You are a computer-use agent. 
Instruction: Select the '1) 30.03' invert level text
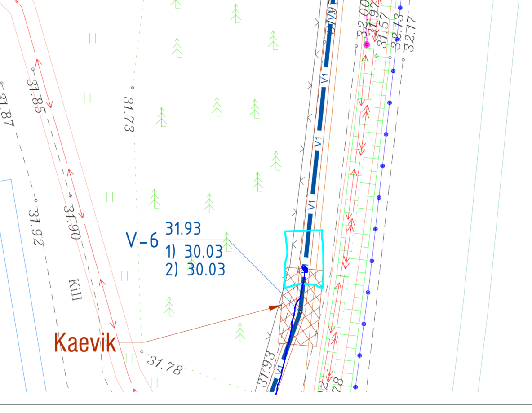click(x=194, y=252)
